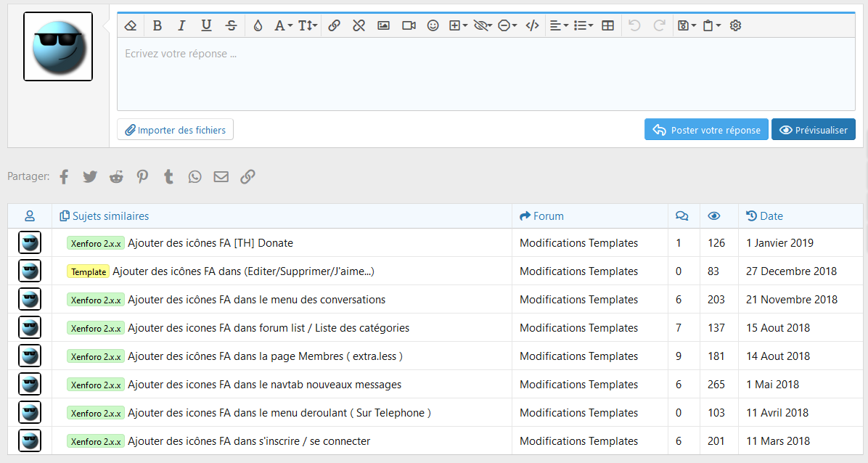
Task: Expand the font size dropdown
Action: tap(308, 25)
